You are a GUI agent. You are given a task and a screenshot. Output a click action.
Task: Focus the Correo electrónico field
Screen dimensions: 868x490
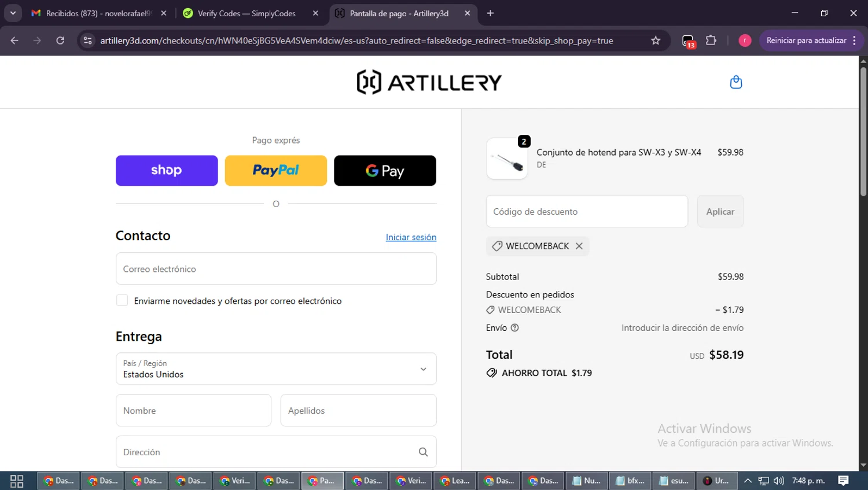point(276,268)
